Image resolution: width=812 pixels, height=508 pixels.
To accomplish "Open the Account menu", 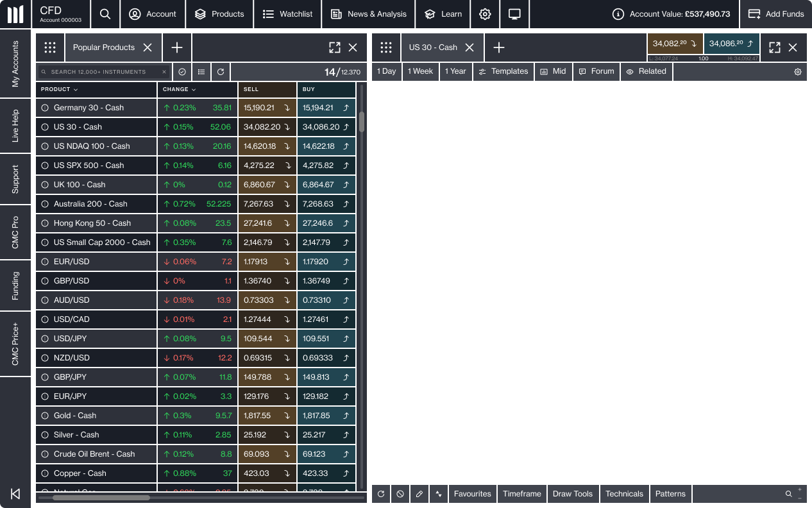I will tap(153, 14).
